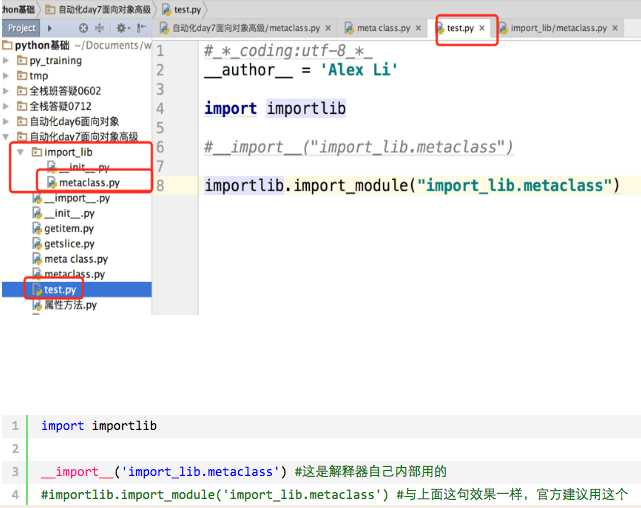This screenshot has height=508, width=641.
Task: Select __init__.py inside import_lib
Action: (78, 167)
